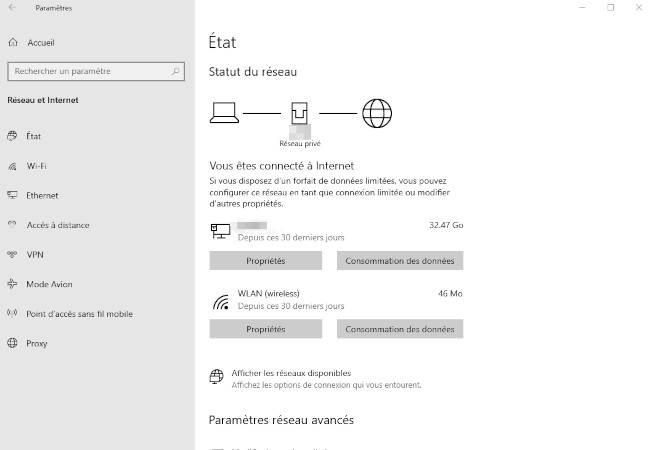Click the Réseau et Internet heading
The height and width of the screenshot is (450, 652).
pos(43,100)
